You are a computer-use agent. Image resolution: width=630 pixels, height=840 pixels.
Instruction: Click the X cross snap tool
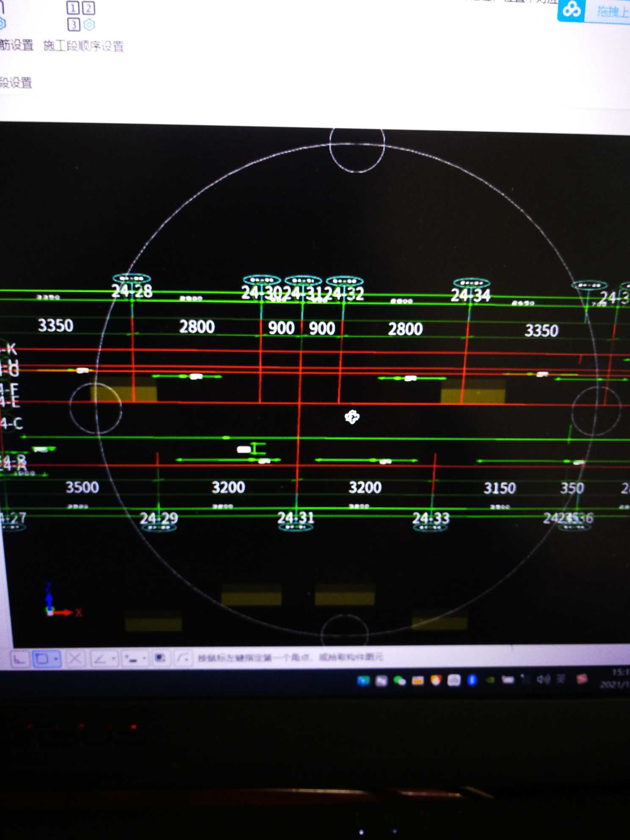click(x=75, y=659)
